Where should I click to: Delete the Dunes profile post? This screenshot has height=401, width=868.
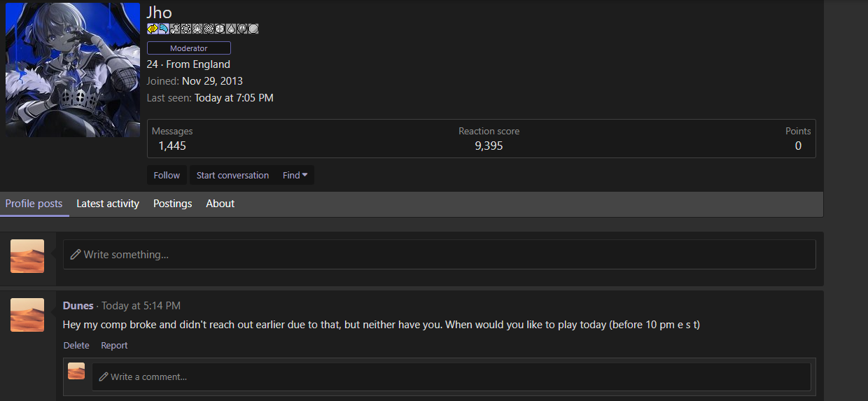[x=76, y=345]
